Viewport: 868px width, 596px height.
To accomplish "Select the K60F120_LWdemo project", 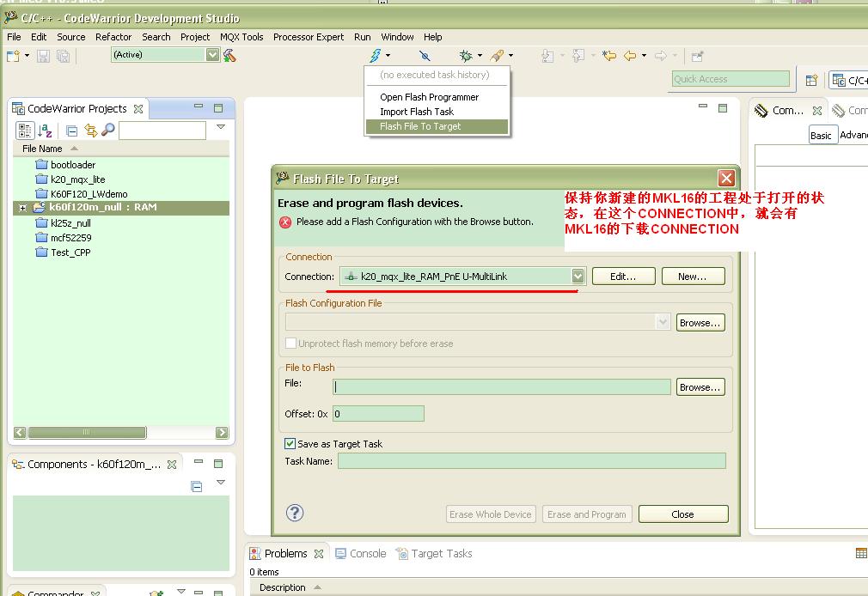I will pos(82,194).
